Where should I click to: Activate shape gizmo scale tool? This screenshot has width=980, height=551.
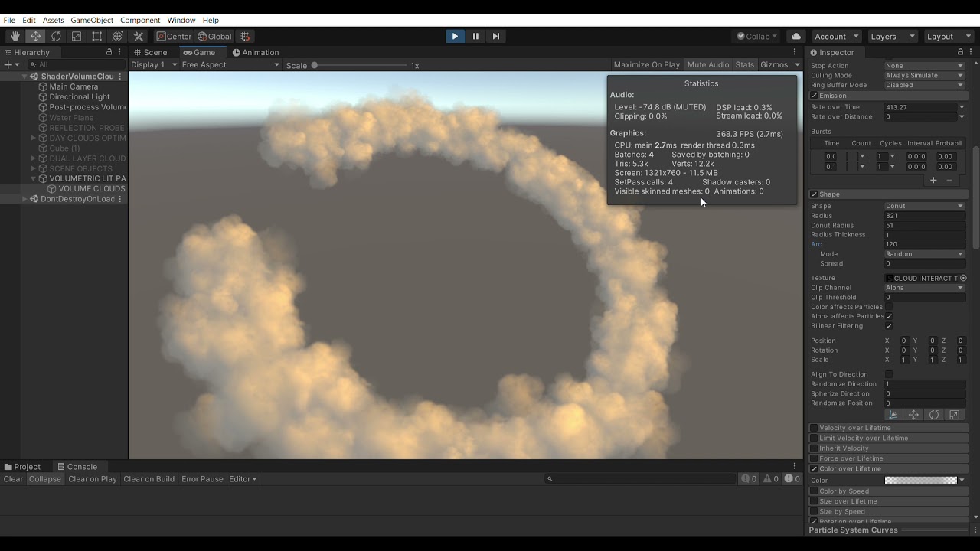click(x=954, y=415)
